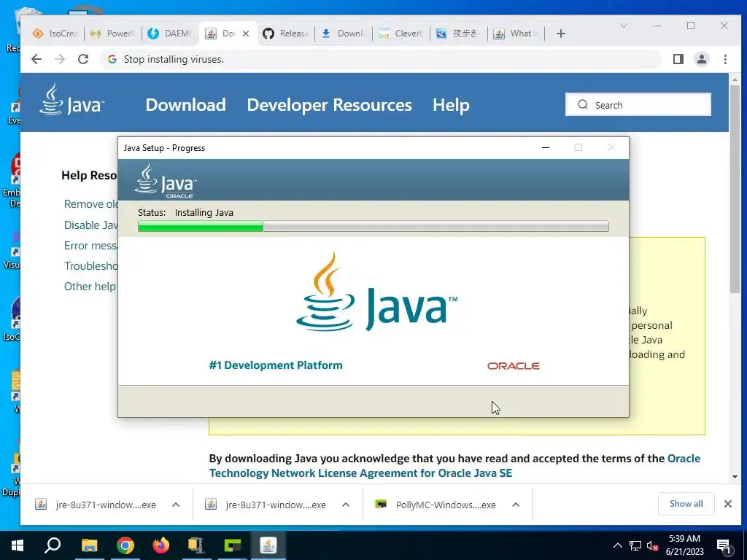Open the 'Error messages' help link
Image resolution: width=747 pixels, height=560 pixels.
click(90, 246)
